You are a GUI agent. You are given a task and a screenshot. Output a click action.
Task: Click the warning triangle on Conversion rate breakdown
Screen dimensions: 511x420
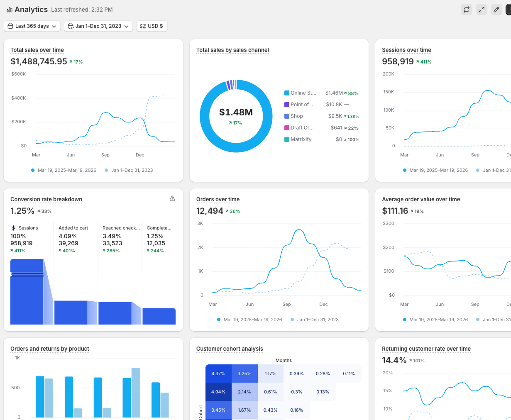click(172, 199)
